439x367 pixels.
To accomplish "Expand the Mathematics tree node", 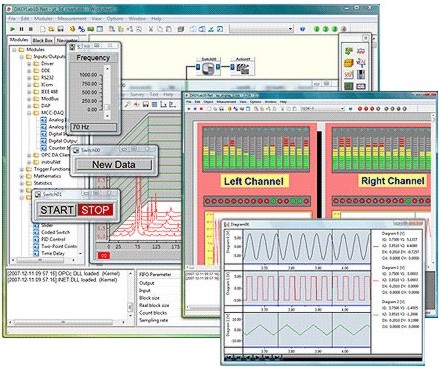I will (x=22, y=176).
